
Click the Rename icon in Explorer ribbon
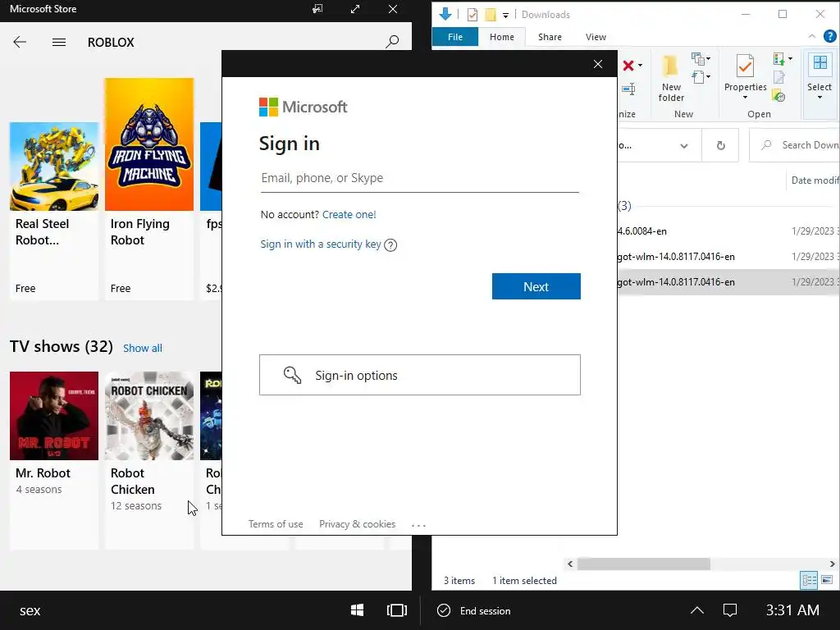tap(629, 89)
